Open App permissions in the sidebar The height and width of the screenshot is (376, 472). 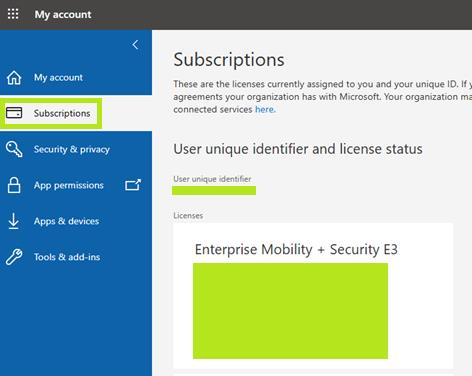click(69, 185)
